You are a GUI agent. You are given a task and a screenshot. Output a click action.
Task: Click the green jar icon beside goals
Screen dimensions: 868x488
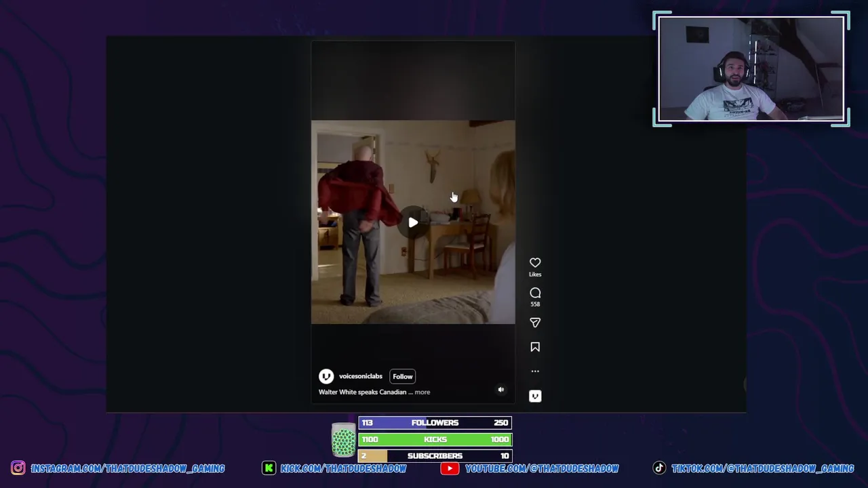click(x=343, y=439)
